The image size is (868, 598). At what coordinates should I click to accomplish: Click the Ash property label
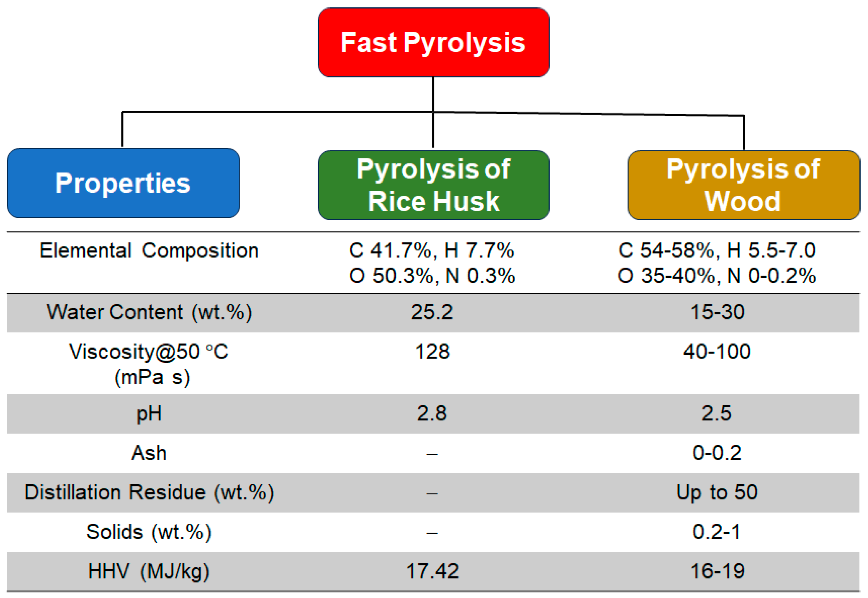point(149,453)
